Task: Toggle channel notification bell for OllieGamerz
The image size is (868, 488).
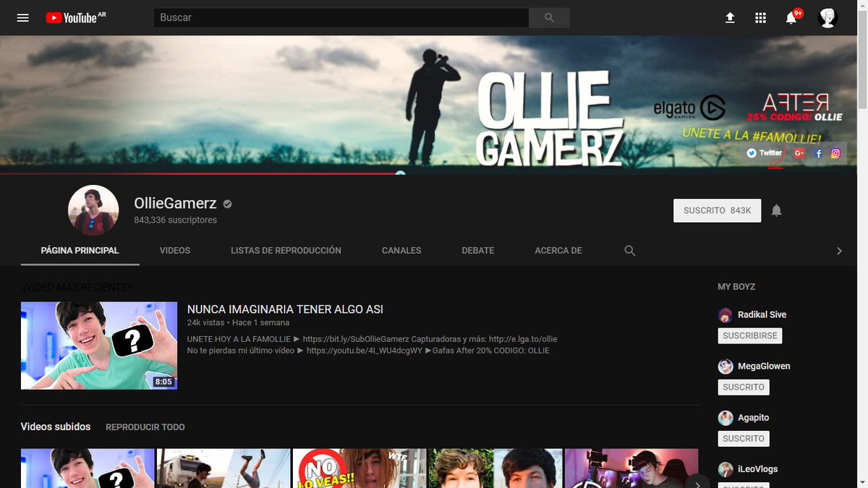Action: tap(776, 210)
